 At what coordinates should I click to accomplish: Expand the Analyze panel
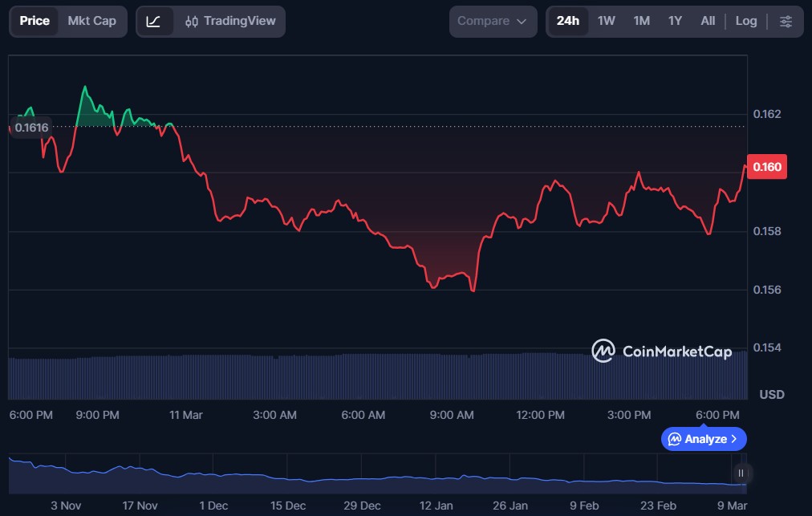click(704, 439)
